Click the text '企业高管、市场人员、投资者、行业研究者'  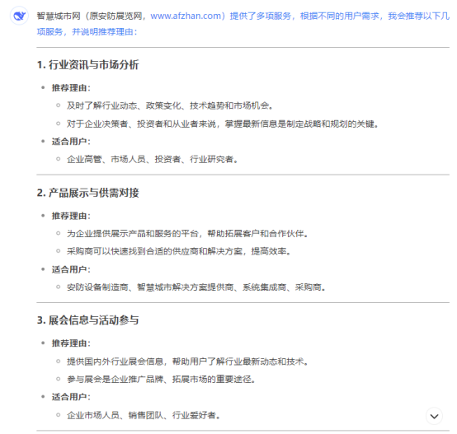click(x=152, y=159)
